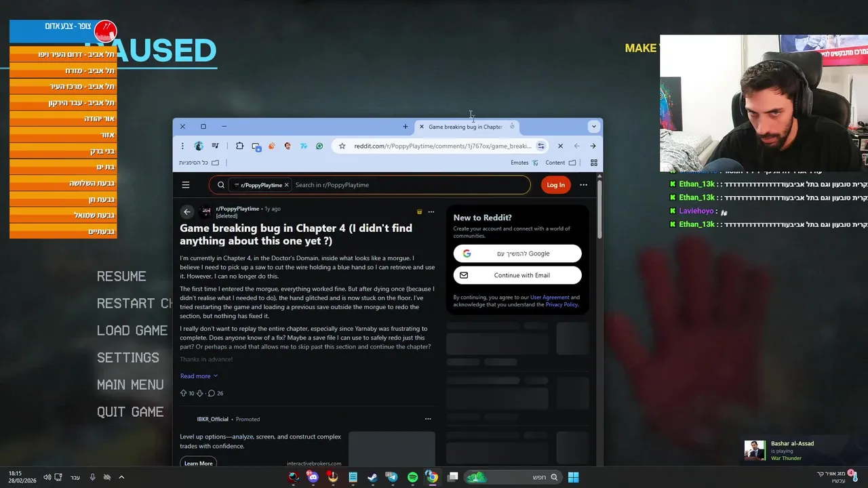Open the Privacy Policy link

(561, 305)
